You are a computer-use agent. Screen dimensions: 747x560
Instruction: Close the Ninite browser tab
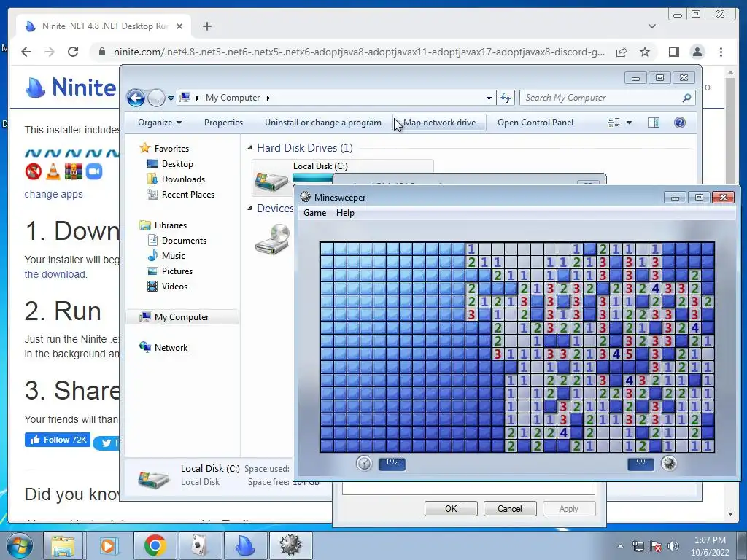tap(179, 26)
